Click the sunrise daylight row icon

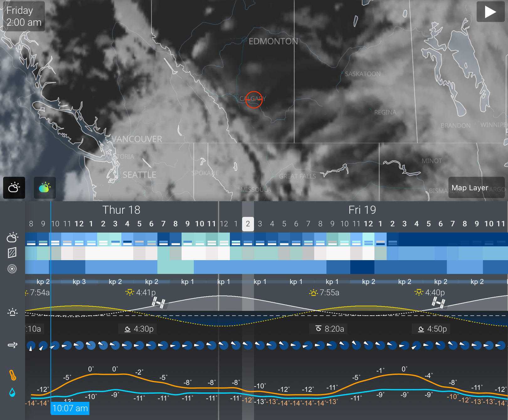point(12,312)
